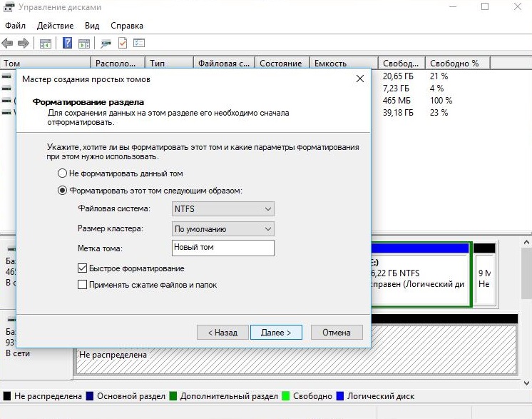Screen dimensions: 532x419
Task: Open the 'Размер кластера' dropdown
Action: (223, 229)
